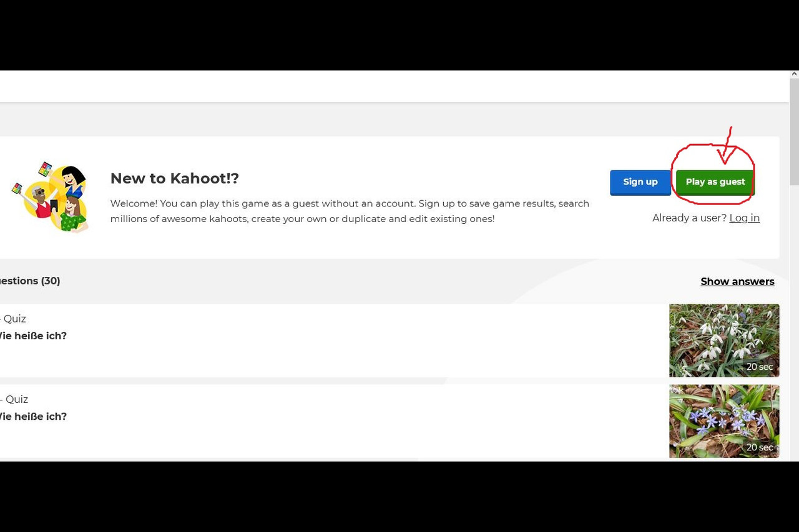Screen dimensions: 799x532
Task: Click the empty scrollbar track below the thumb
Action: [794, 324]
